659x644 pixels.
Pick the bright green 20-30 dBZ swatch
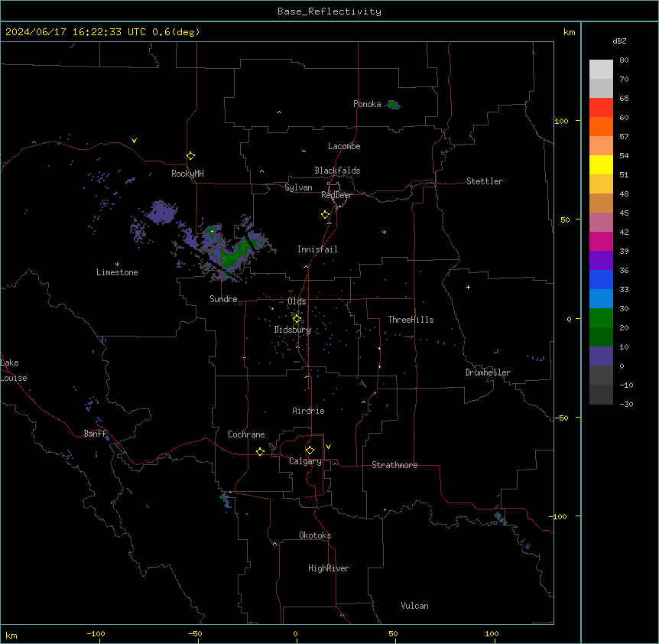pos(601,318)
